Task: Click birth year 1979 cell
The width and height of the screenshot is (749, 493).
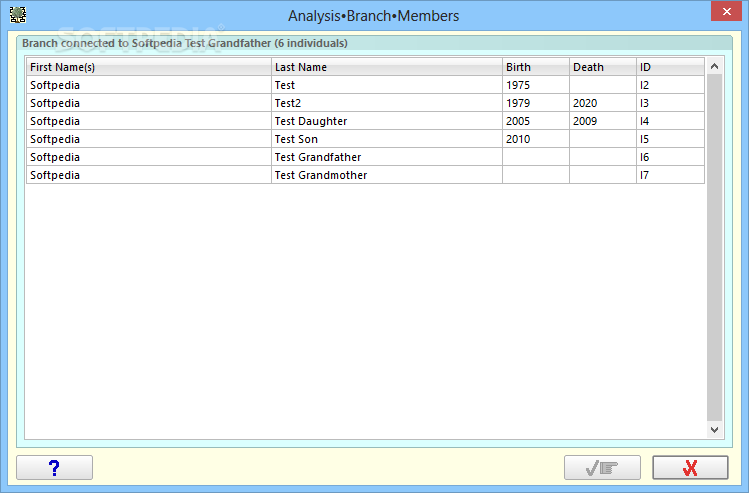Action: tap(536, 103)
